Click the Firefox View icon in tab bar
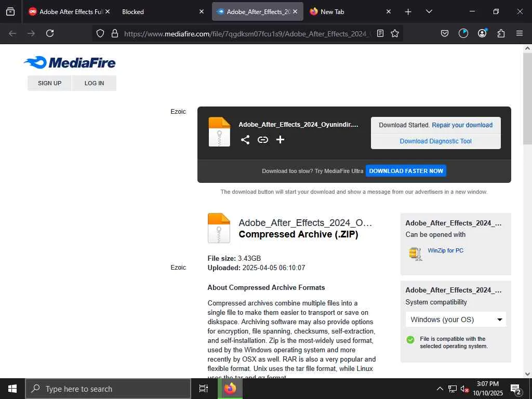Image resolution: width=532 pixels, height=399 pixels. [x=10, y=11]
